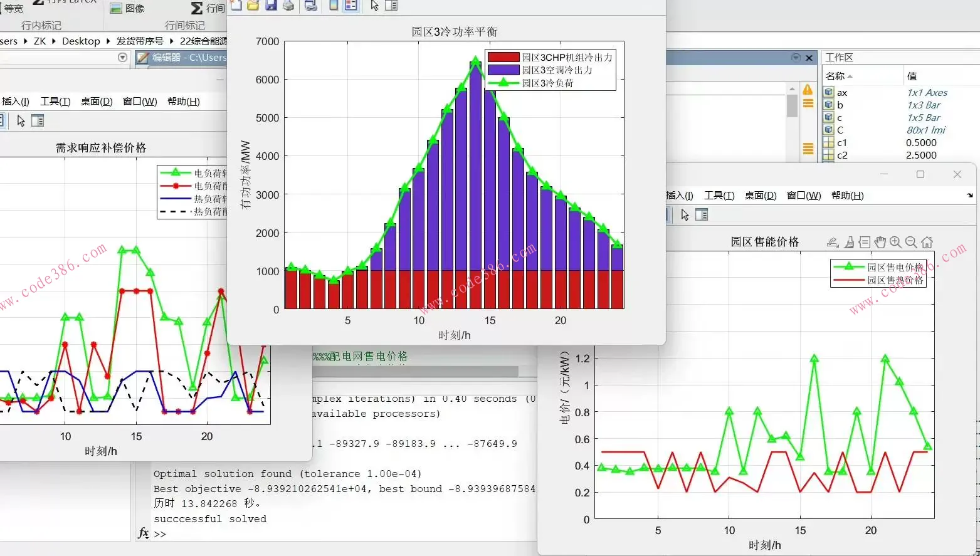Screen dimensions: 980x556
Task: Click the Save Figure icon in top figure toolbar
Action: [271, 6]
